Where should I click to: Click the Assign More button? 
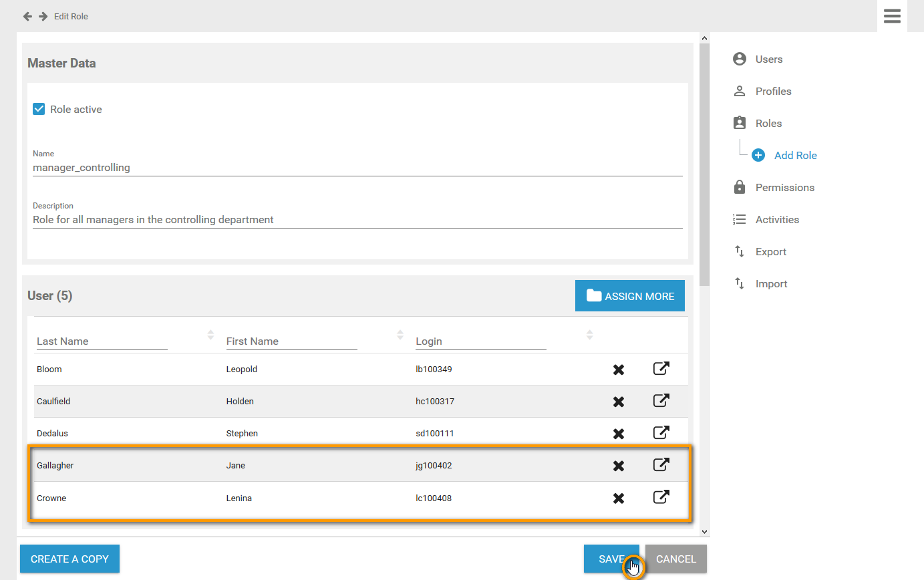coord(630,296)
